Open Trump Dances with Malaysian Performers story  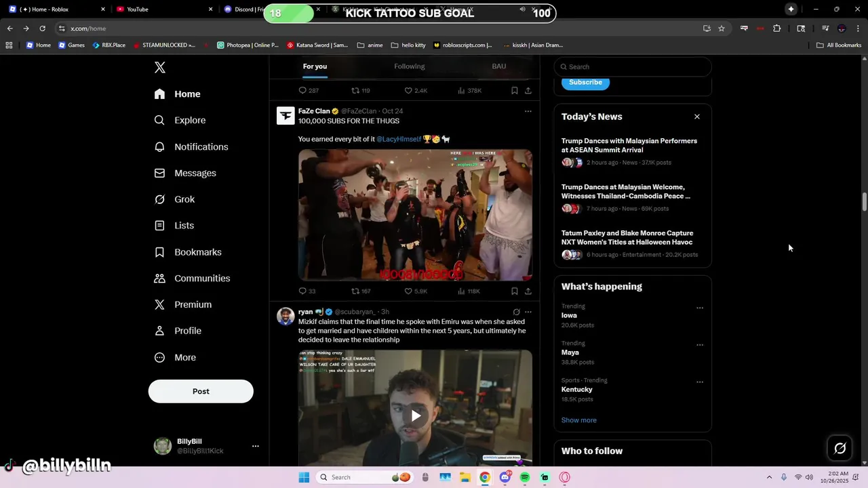pyautogui.click(x=629, y=145)
